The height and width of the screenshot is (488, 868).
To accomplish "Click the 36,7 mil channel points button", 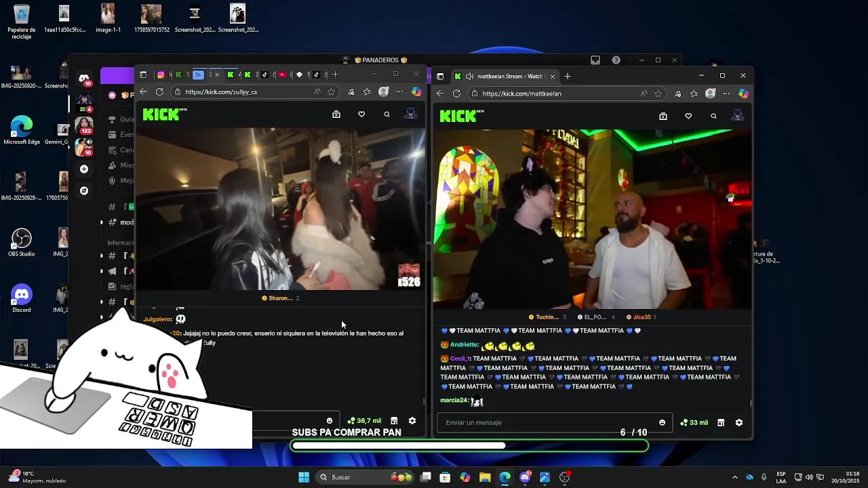I will [x=364, y=421].
